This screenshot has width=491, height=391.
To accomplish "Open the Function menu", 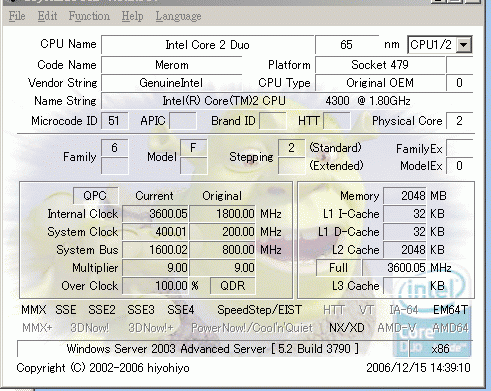I will pos(89,16).
